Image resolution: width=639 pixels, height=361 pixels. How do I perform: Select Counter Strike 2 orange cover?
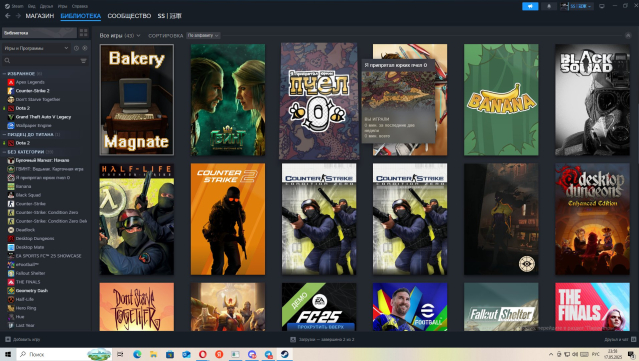pos(228,219)
